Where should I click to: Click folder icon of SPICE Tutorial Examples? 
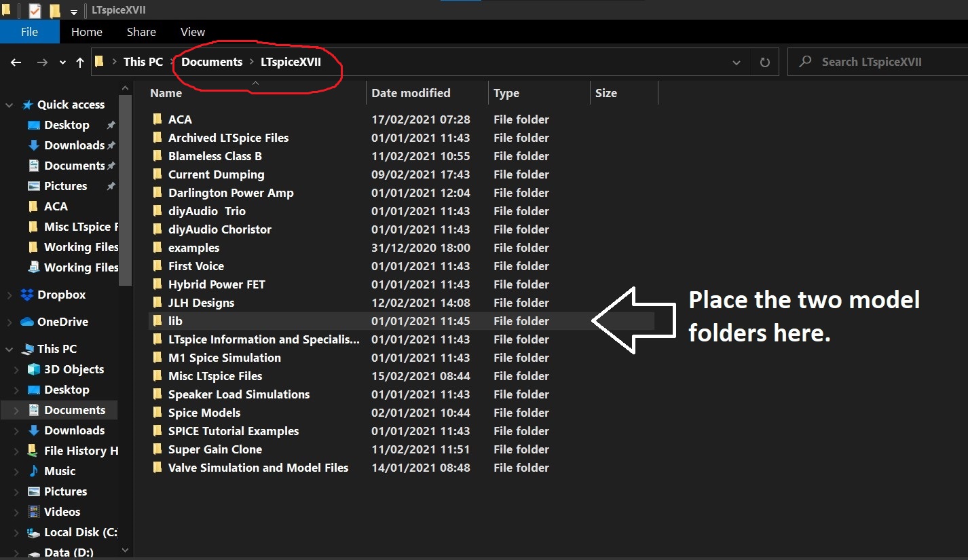(157, 430)
